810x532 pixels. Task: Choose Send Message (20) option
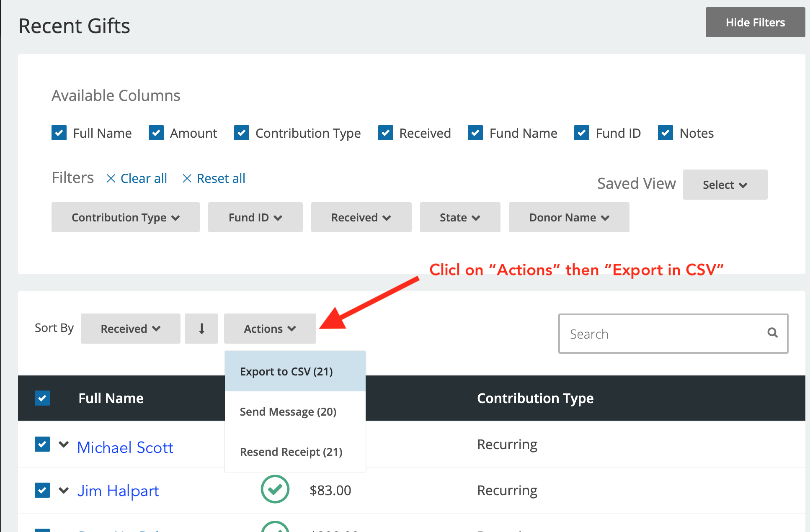[288, 412]
